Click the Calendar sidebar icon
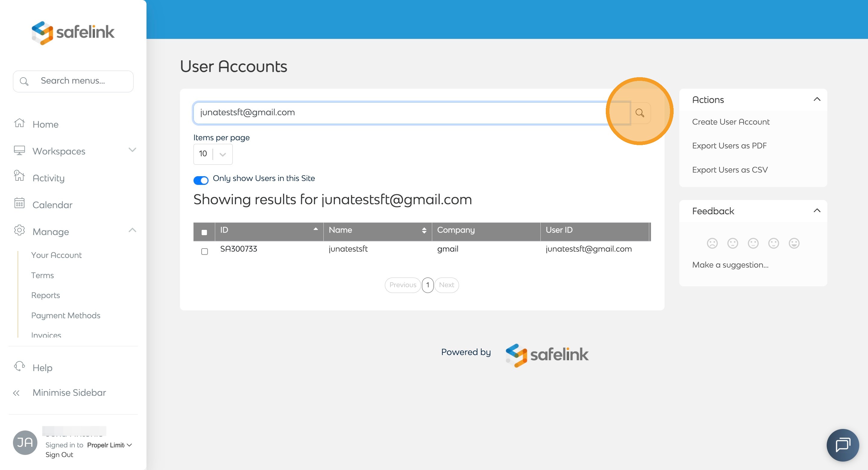 click(20, 203)
